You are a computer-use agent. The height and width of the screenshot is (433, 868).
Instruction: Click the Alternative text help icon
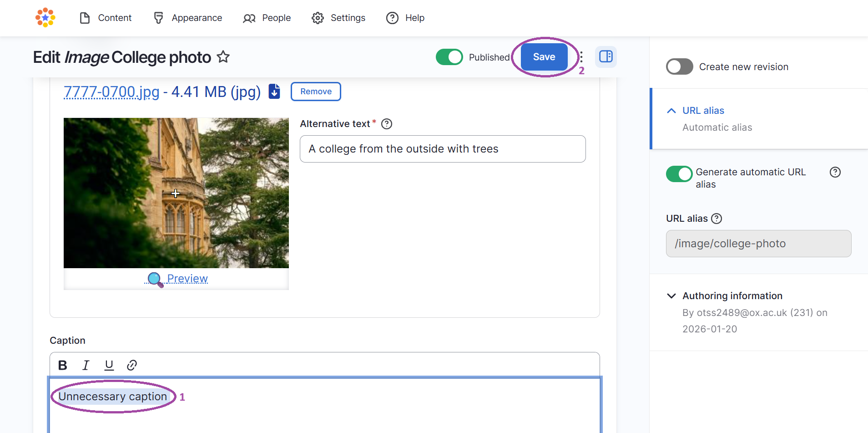386,123
